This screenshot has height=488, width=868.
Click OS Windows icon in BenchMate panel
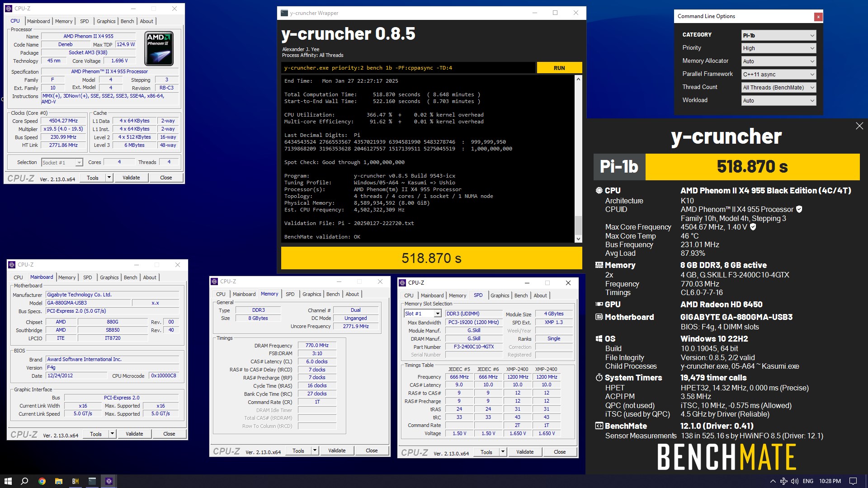tap(599, 339)
